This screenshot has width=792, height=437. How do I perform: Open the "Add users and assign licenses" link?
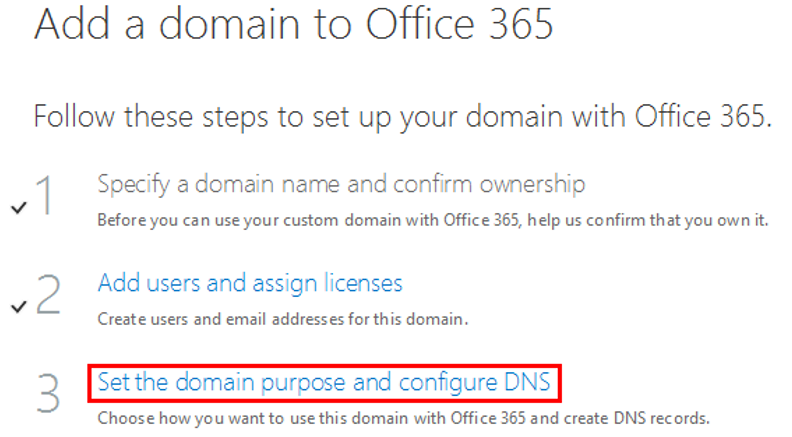coord(250,283)
